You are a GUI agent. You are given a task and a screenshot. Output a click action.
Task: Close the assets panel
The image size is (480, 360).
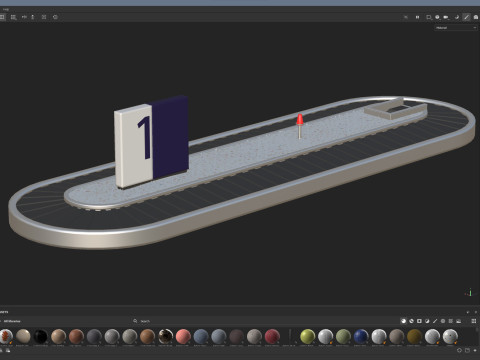point(476,312)
